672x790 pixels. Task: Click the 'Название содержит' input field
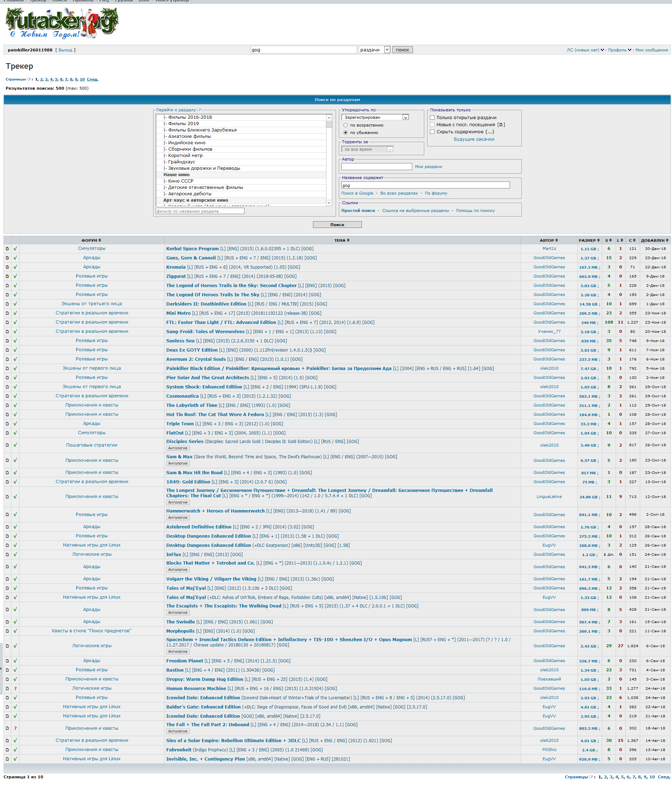[426, 185]
